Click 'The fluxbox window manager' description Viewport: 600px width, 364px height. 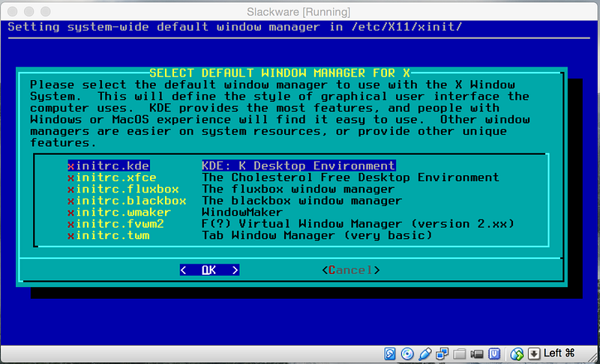298,189
